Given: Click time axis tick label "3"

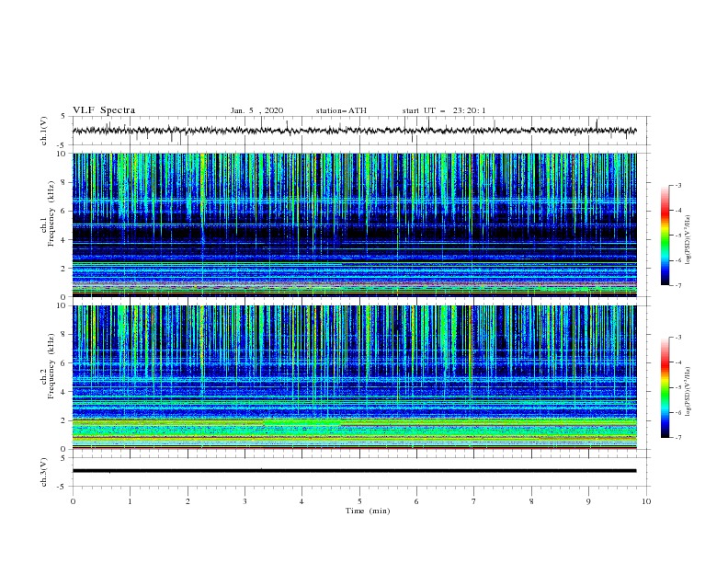Looking at the screenshot, I should pyautogui.click(x=245, y=501).
